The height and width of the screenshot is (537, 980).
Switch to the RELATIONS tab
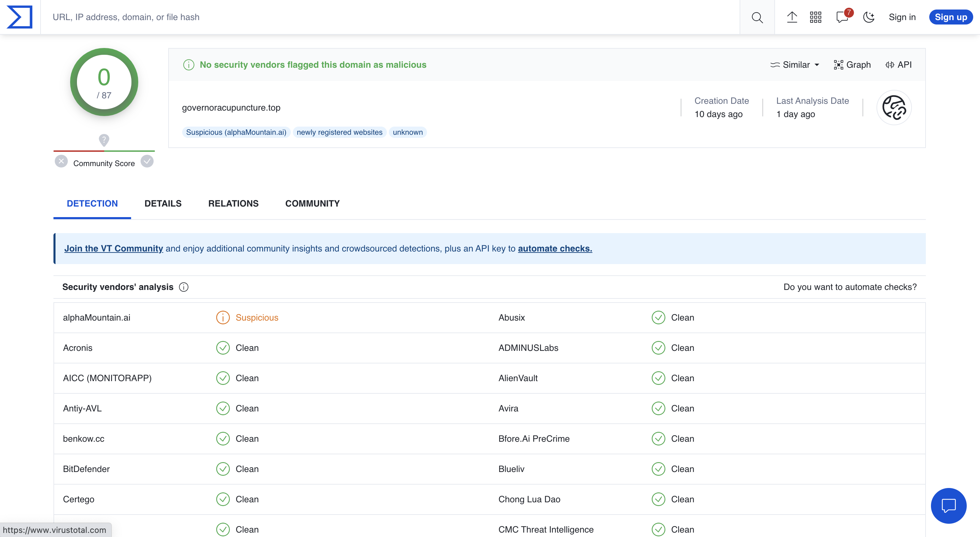pyautogui.click(x=233, y=204)
